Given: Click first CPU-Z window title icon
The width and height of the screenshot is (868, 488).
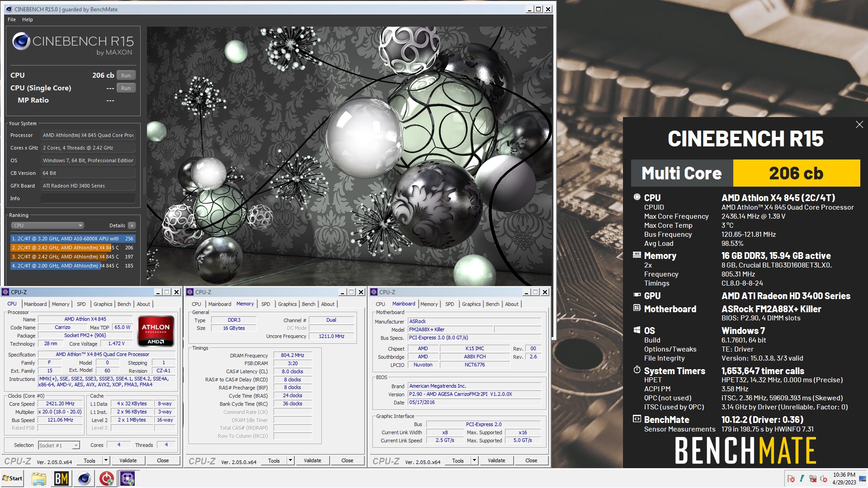Looking at the screenshot, I should click(x=6, y=292).
